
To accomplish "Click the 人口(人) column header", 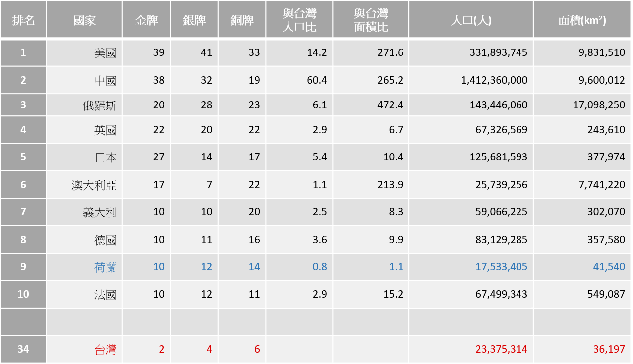I will (x=471, y=20).
